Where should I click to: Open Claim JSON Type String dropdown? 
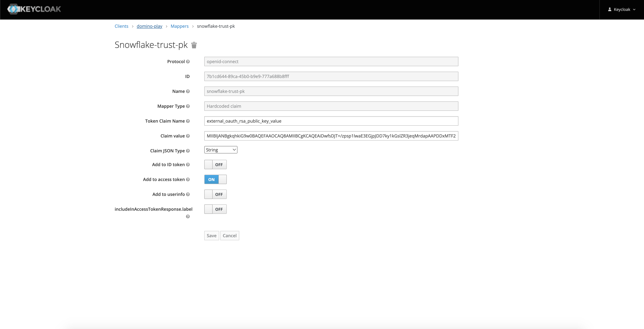221,150
